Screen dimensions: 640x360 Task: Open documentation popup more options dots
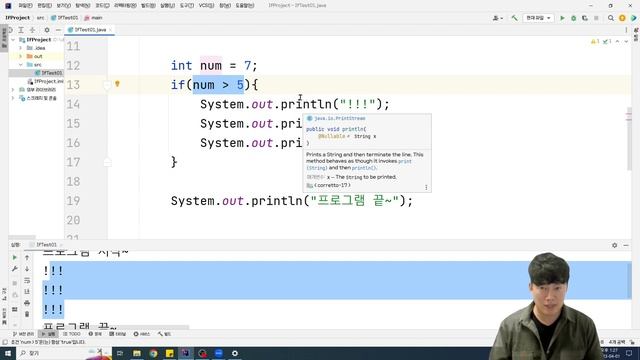click(x=426, y=187)
